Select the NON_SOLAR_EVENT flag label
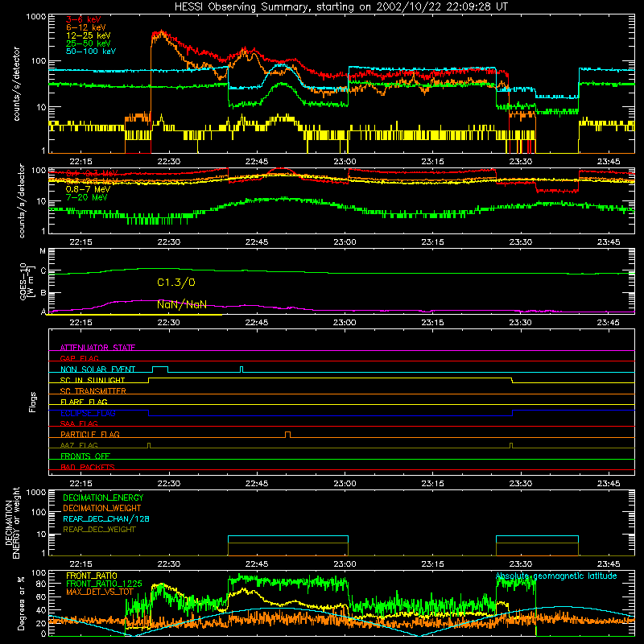Viewport: 644px width, 644px height. coord(97,369)
